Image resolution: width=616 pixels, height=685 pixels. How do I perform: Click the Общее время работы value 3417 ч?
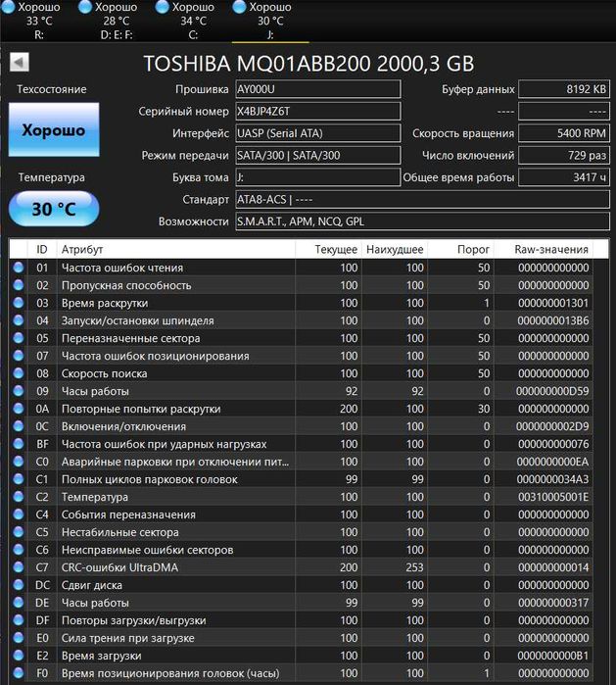click(x=564, y=177)
